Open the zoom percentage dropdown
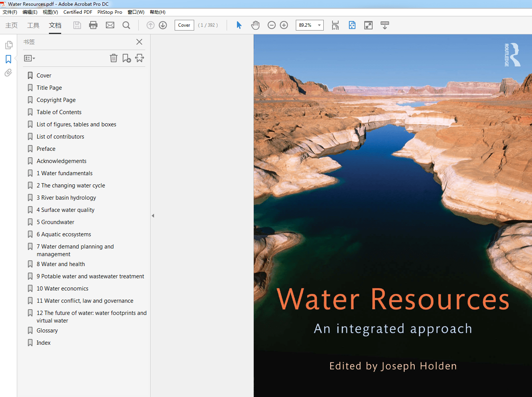Image resolution: width=532 pixels, height=397 pixels. [x=319, y=25]
